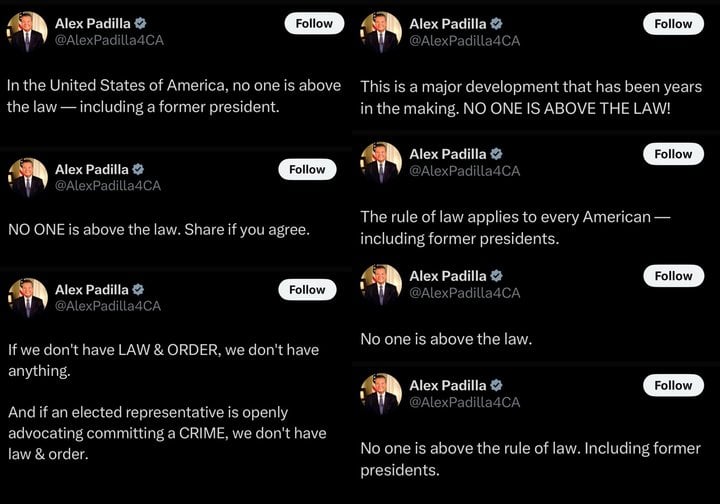Click verified badge on the 'Share if you agree' tweet

(139, 169)
